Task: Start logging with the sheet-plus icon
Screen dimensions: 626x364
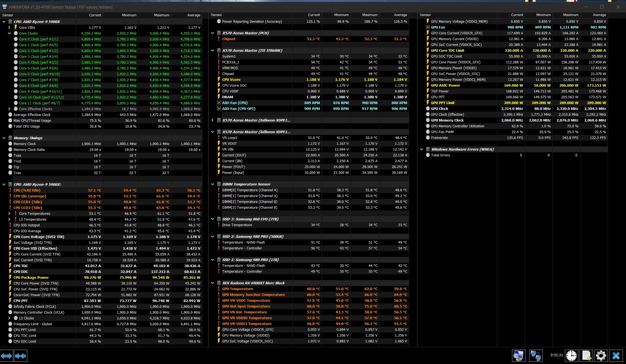Action: click(586, 356)
